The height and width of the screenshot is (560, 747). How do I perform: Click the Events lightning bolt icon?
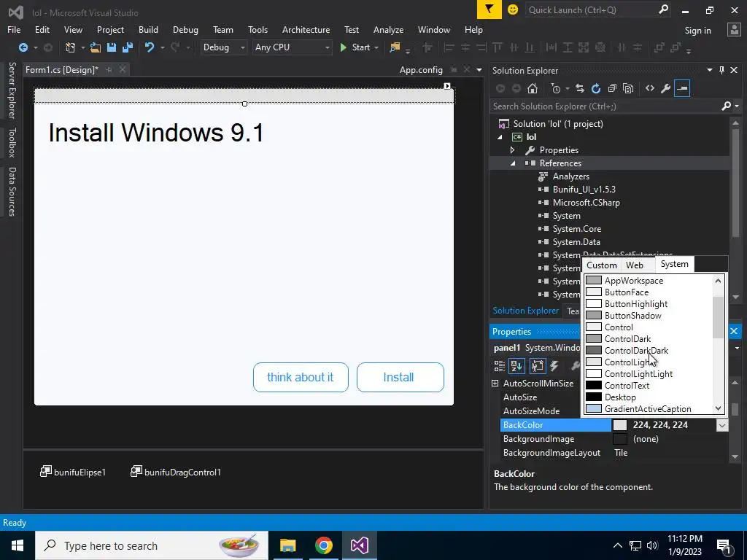click(554, 365)
